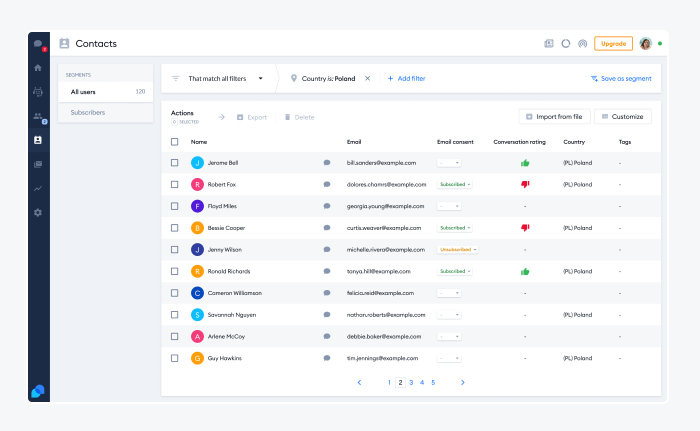The image size is (700, 431).
Task: Tick the checkbox for Jerome Bell
Action: (x=174, y=162)
